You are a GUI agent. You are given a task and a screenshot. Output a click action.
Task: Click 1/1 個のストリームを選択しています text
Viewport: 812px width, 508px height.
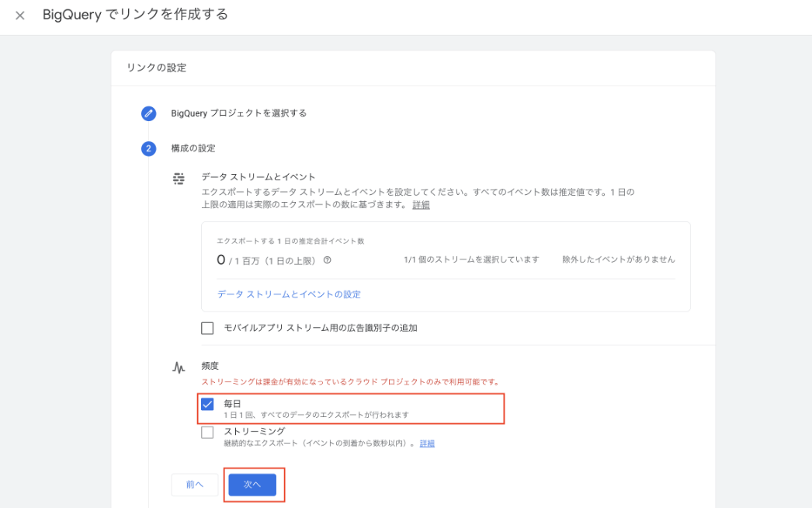[x=471, y=259]
